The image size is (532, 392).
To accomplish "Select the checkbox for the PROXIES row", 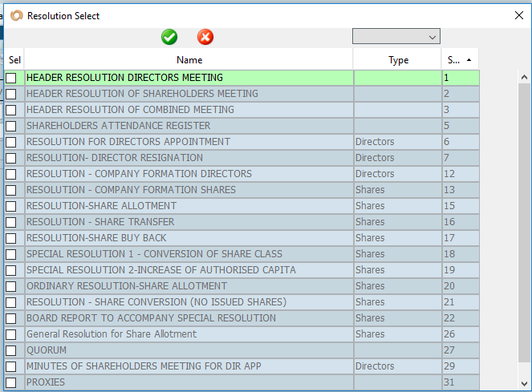I will tap(11, 382).
